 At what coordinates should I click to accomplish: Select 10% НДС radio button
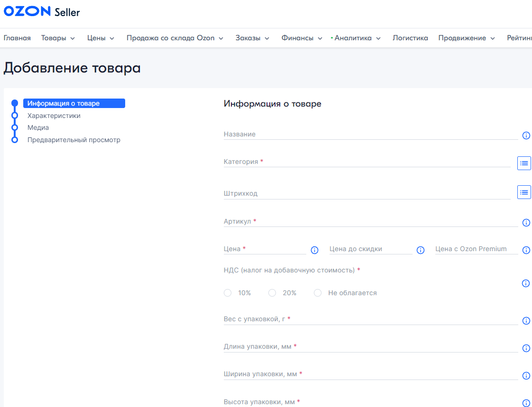coord(228,293)
